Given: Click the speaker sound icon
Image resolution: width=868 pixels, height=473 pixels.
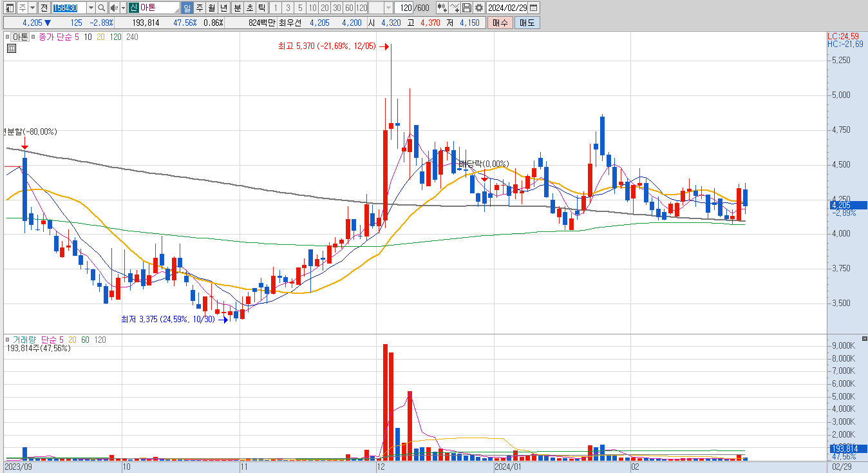Looking at the screenshot, I should (113, 8).
